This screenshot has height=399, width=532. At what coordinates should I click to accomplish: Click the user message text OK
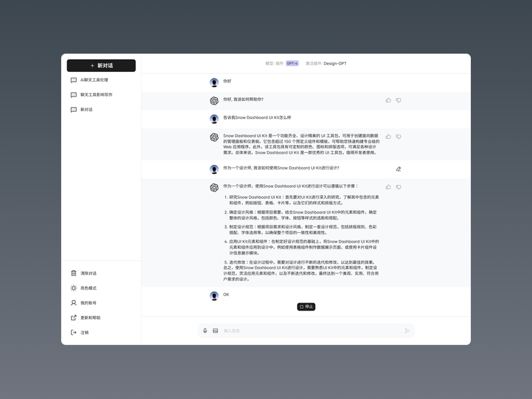coord(226,295)
